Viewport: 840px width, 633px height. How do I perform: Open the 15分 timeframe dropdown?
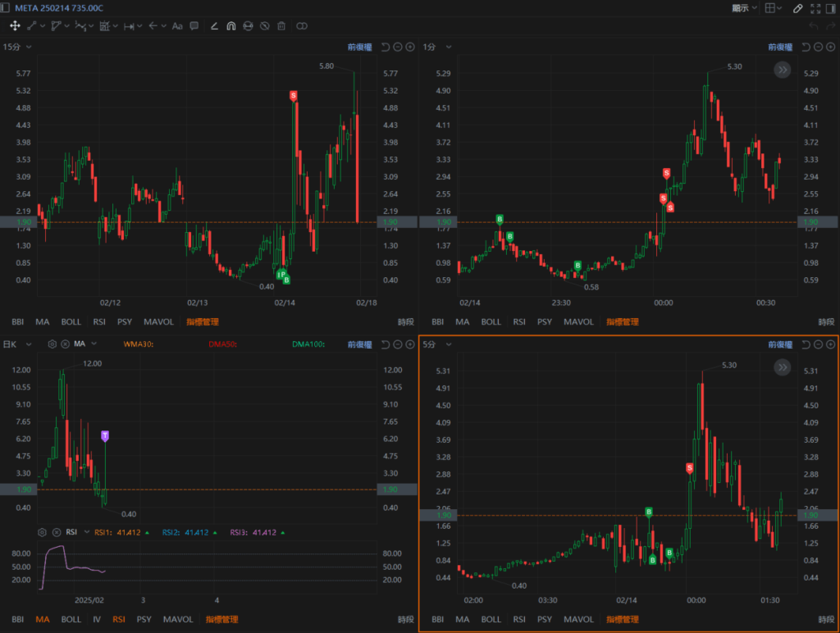point(17,48)
